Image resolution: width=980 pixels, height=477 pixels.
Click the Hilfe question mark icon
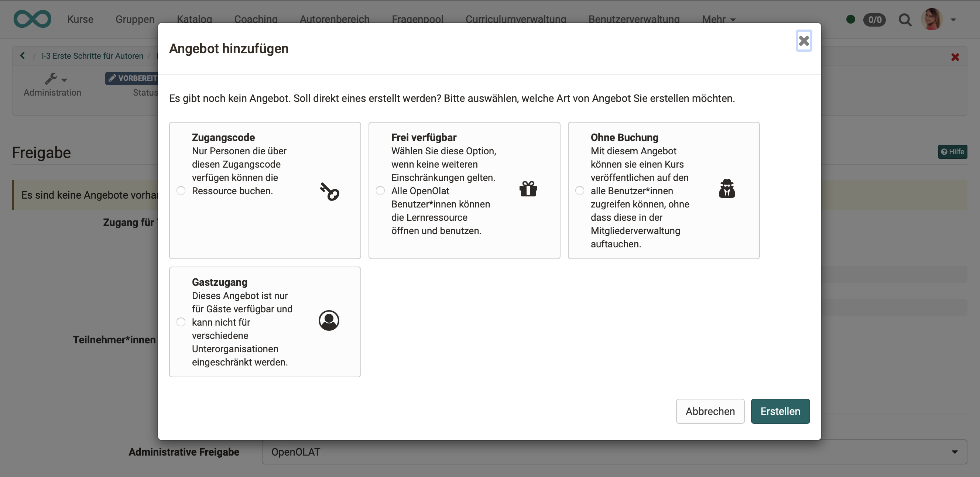coord(945,152)
